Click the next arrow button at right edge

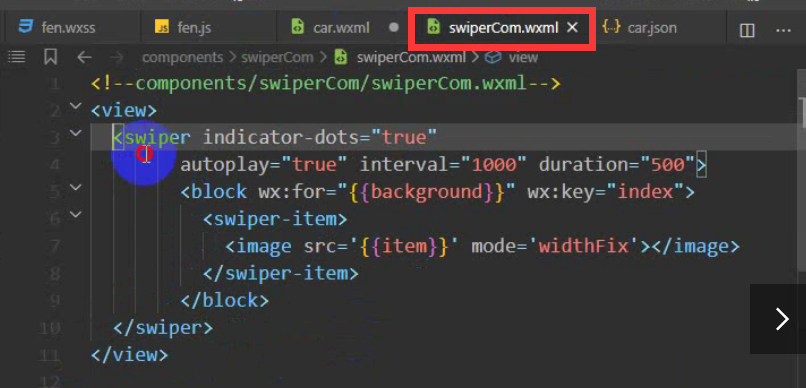click(781, 319)
